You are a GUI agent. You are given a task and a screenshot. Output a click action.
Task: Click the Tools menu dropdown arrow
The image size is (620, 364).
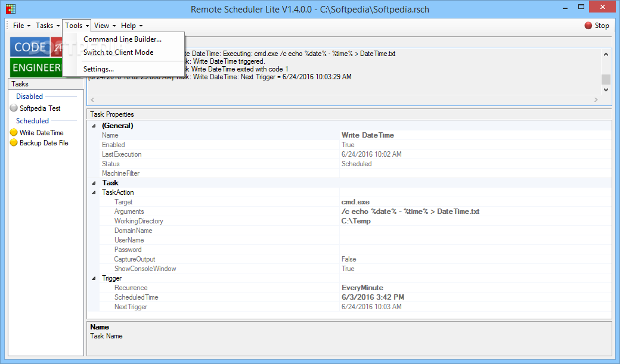(x=87, y=26)
